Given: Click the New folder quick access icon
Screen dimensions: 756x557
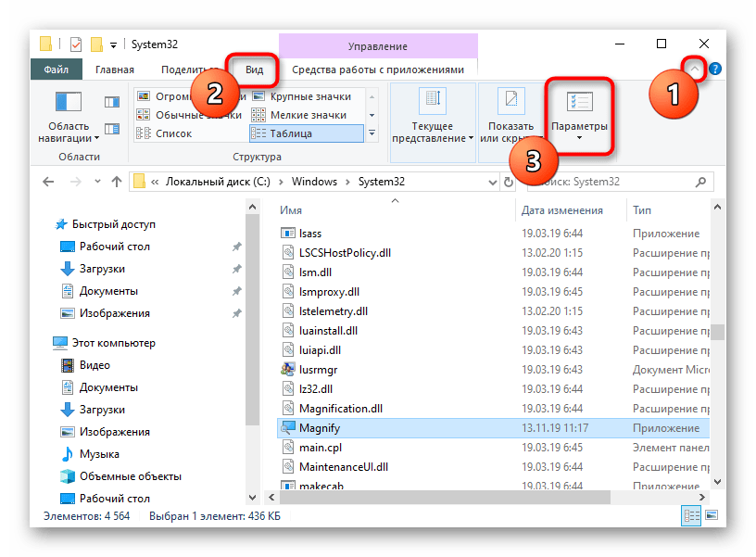Looking at the screenshot, I should 97,44.
